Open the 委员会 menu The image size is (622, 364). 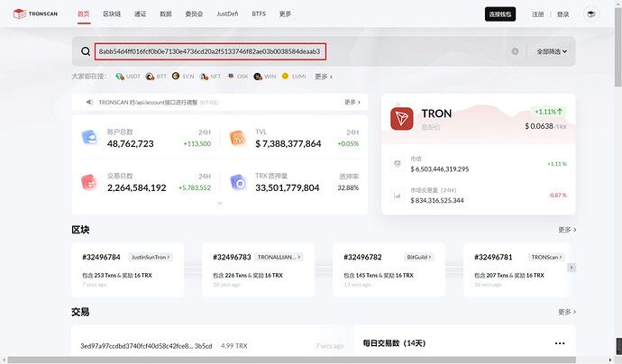[194, 14]
